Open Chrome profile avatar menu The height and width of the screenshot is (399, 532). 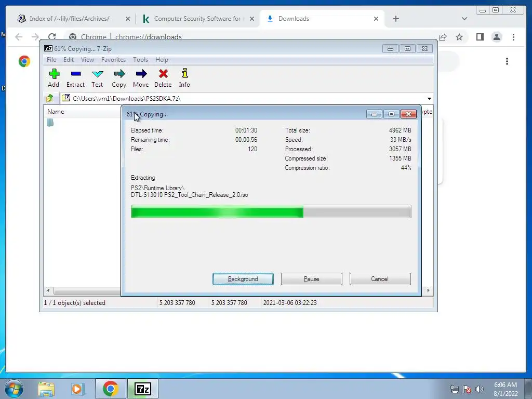coord(497,37)
